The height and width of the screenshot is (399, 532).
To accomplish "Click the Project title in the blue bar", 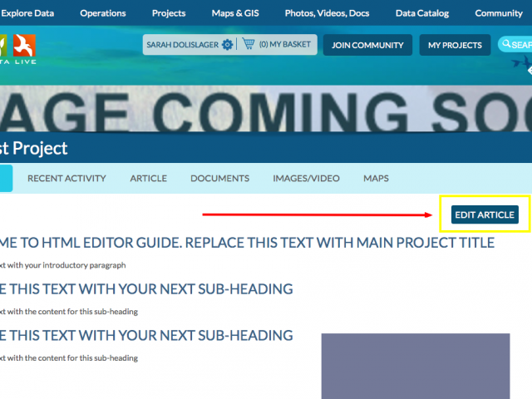I will tap(34, 148).
